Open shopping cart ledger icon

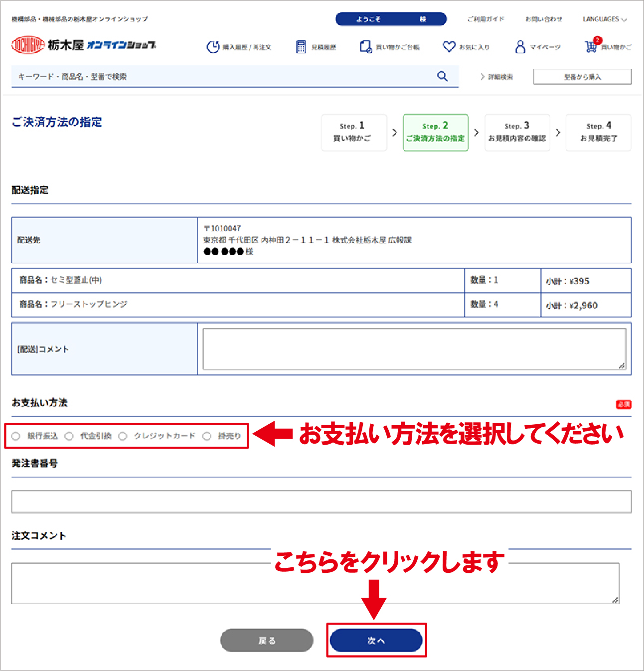pyautogui.click(x=365, y=47)
